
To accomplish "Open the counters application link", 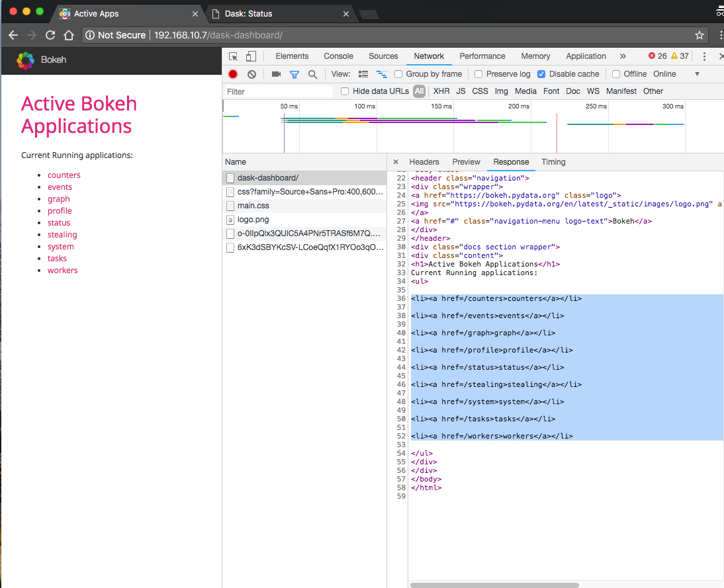I will click(x=64, y=175).
